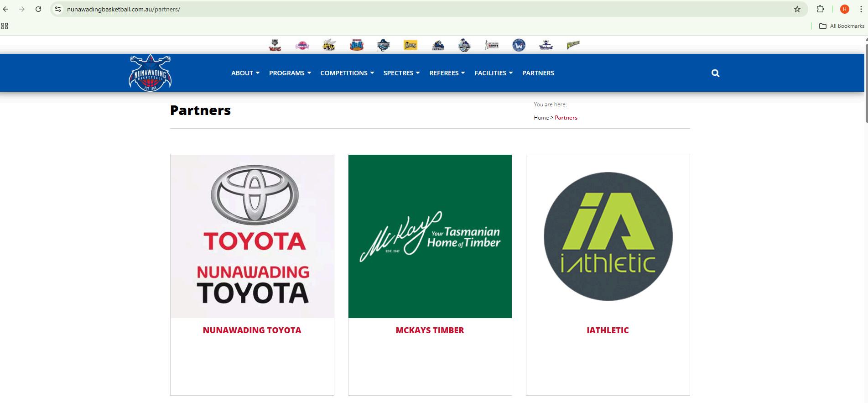Click the "You are here:" breadcrumb label

click(x=550, y=105)
